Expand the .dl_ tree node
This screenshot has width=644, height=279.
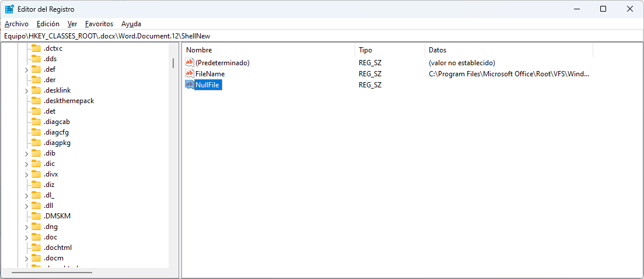coord(26,195)
